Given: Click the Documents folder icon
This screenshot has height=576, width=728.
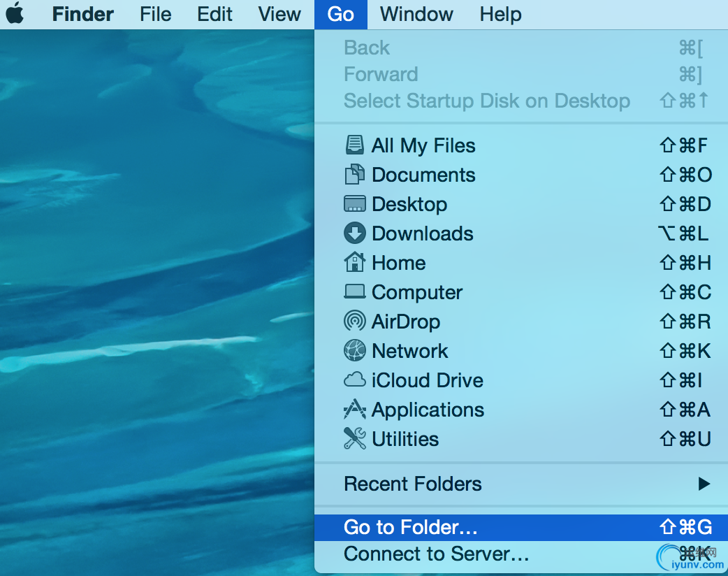Looking at the screenshot, I should [355, 175].
